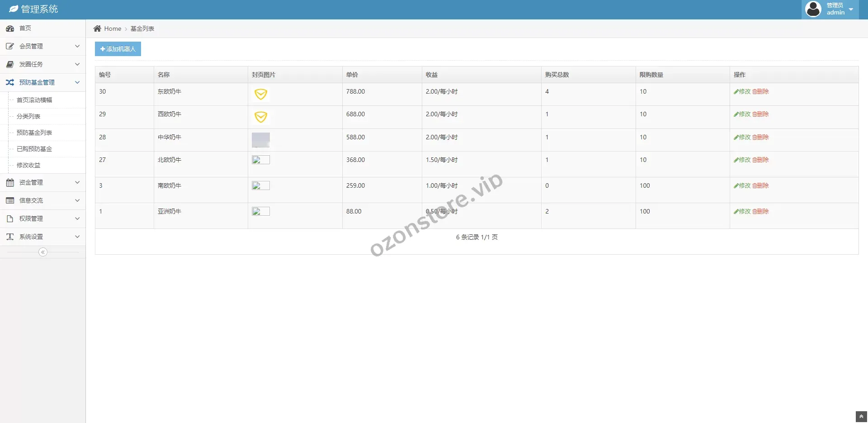
Task: Collapse the 预防基金管理 menu chevron
Action: (77, 82)
